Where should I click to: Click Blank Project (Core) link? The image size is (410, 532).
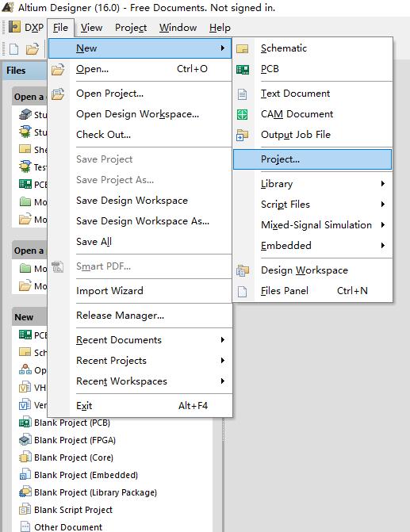pos(74,457)
